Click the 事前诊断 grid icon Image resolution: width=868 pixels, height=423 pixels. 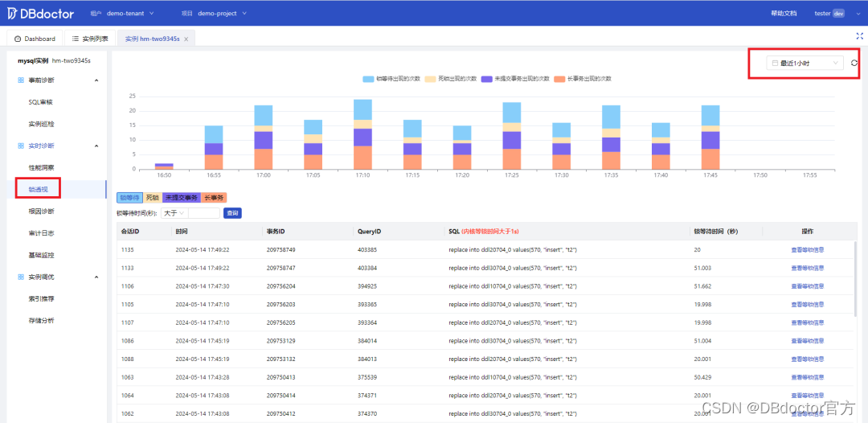pyautogui.click(x=20, y=80)
